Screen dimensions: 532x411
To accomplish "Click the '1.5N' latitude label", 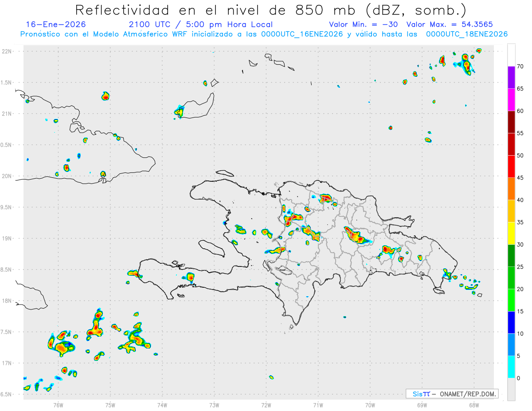I will (6, 82).
